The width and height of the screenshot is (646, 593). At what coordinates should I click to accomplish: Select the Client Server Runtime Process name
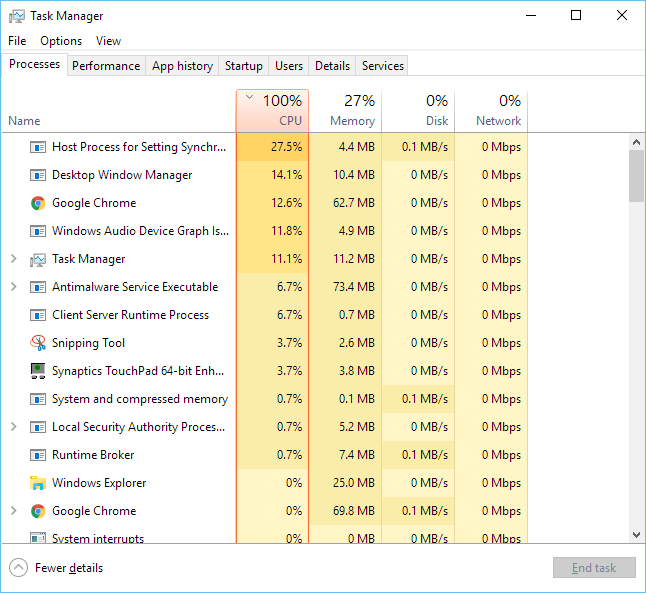click(130, 315)
